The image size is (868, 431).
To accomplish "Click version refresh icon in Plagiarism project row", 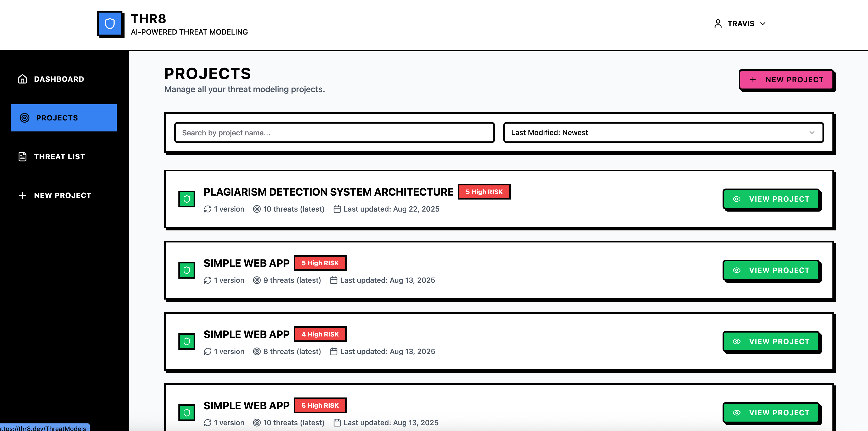I will (x=207, y=209).
